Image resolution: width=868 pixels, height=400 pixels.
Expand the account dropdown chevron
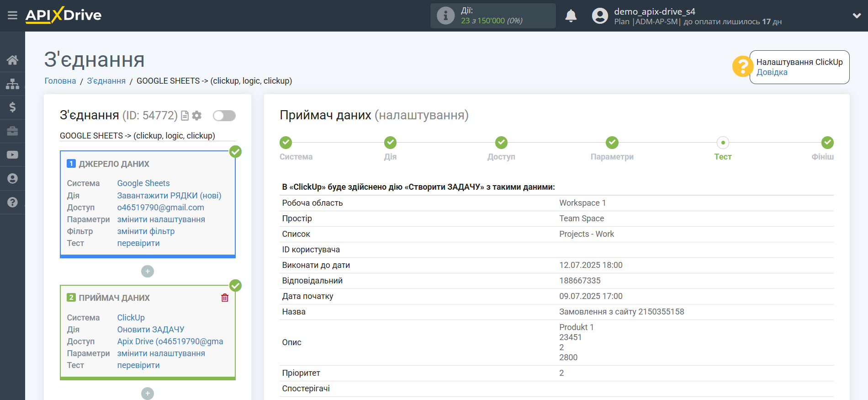tap(857, 16)
